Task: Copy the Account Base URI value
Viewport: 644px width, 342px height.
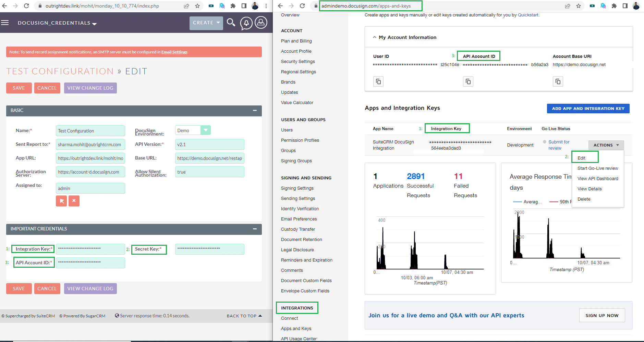Action: click(x=558, y=81)
